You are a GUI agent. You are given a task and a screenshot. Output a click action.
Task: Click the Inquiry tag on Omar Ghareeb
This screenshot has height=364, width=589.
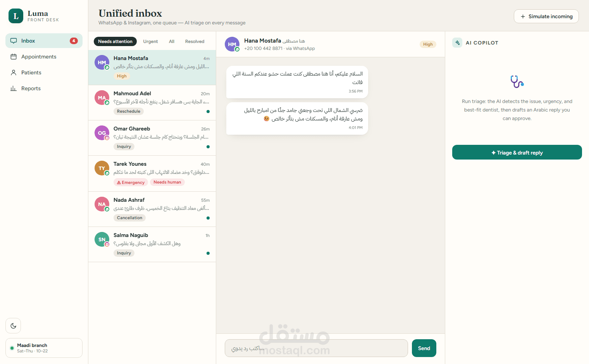pos(124,146)
